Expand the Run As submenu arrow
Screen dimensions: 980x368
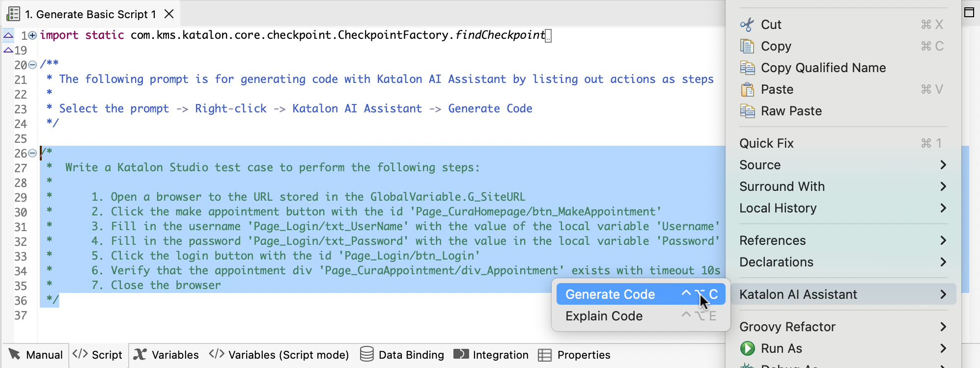(943, 348)
